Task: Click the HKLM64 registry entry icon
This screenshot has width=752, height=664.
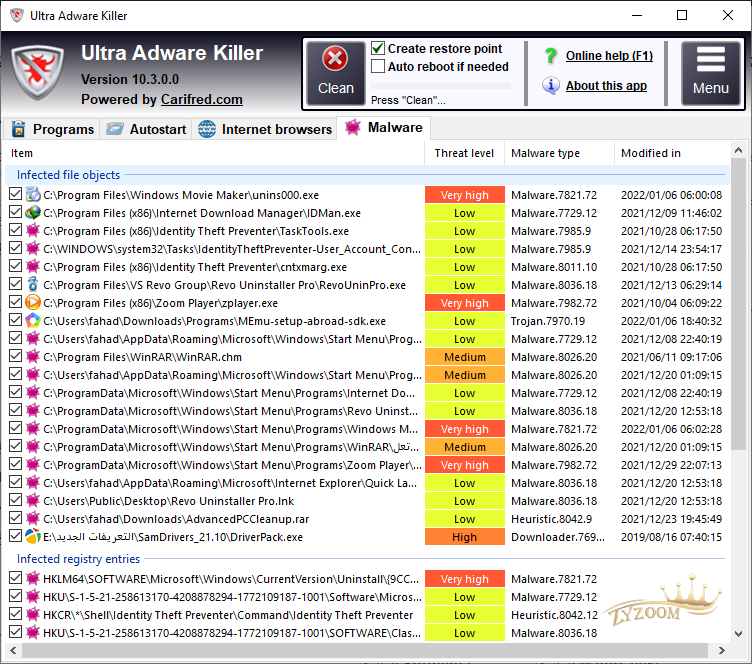Action: click(33, 579)
